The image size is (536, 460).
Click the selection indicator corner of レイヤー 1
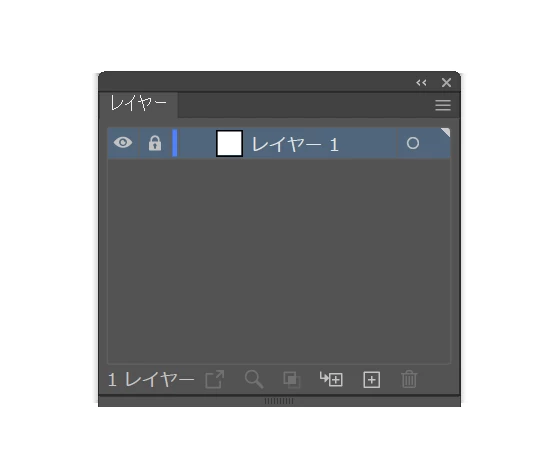coord(445,133)
